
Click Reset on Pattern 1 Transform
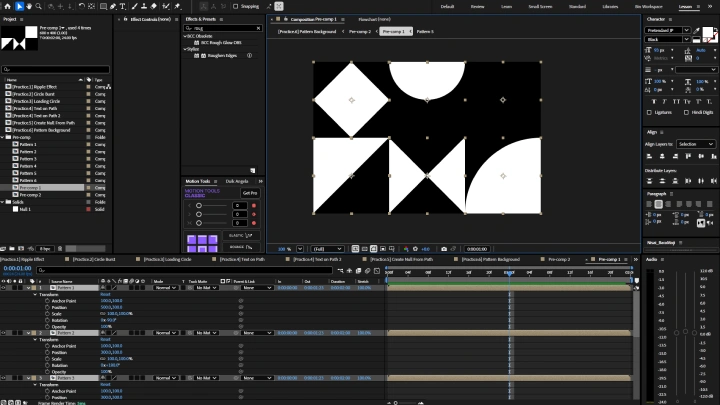tap(106, 294)
